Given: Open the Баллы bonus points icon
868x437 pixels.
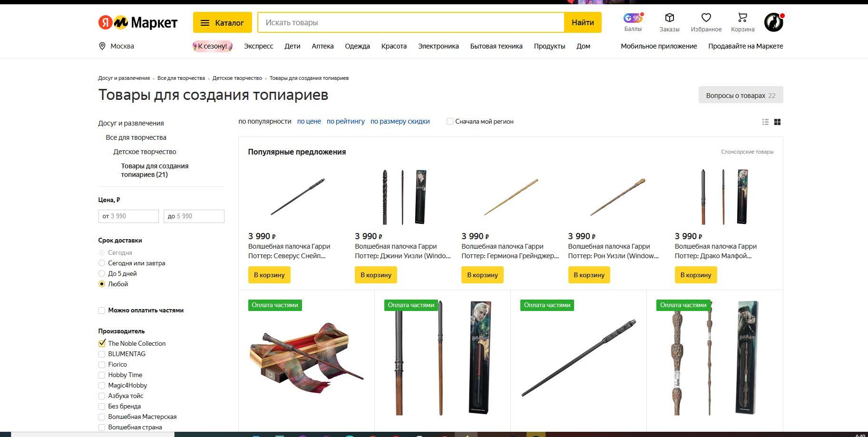Looking at the screenshot, I should [x=633, y=18].
